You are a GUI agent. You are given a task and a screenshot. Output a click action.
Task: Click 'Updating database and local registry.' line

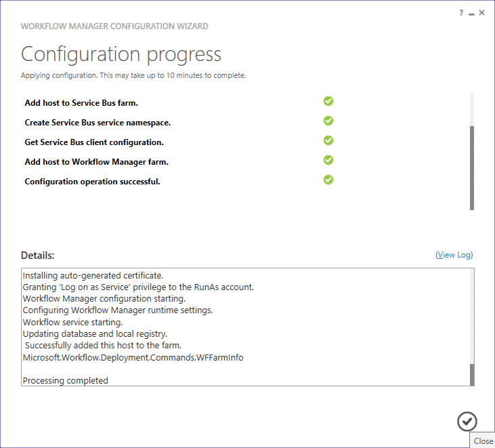(95, 334)
